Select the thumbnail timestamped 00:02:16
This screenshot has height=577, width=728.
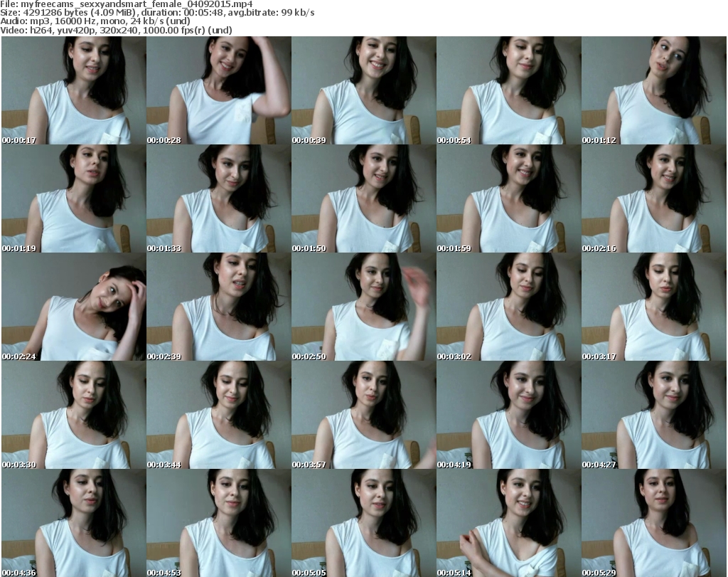(x=654, y=198)
